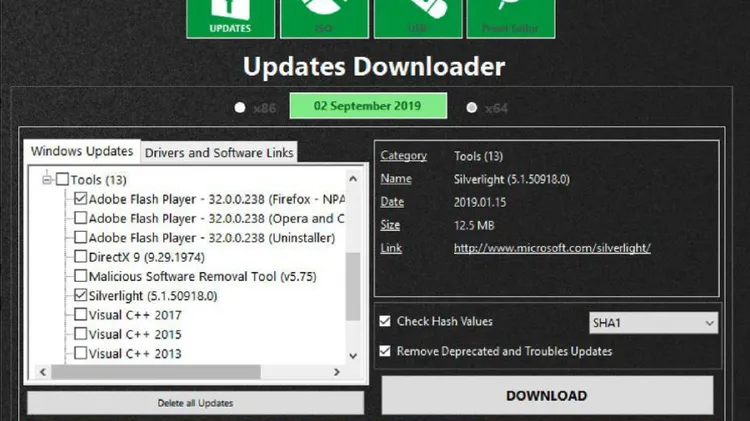
Task: Open the SHA1 hash type dropdown
Action: pos(653,323)
